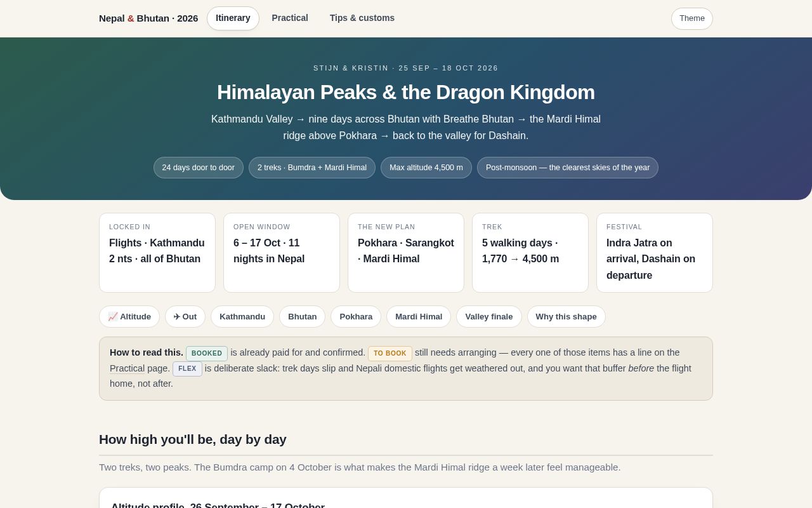This screenshot has width=812, height=508.
Task: Select the Festival summary card
Action: pos(655,253)
